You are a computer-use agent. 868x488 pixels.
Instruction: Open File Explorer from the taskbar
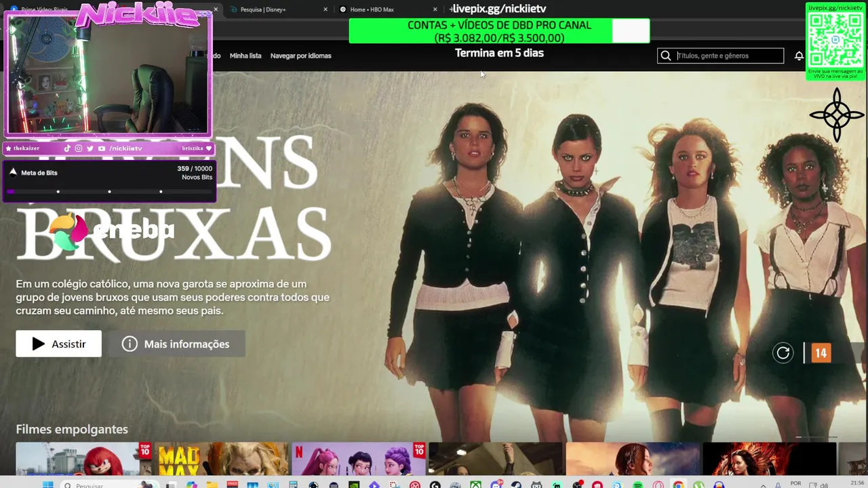[x=212, y=485]
